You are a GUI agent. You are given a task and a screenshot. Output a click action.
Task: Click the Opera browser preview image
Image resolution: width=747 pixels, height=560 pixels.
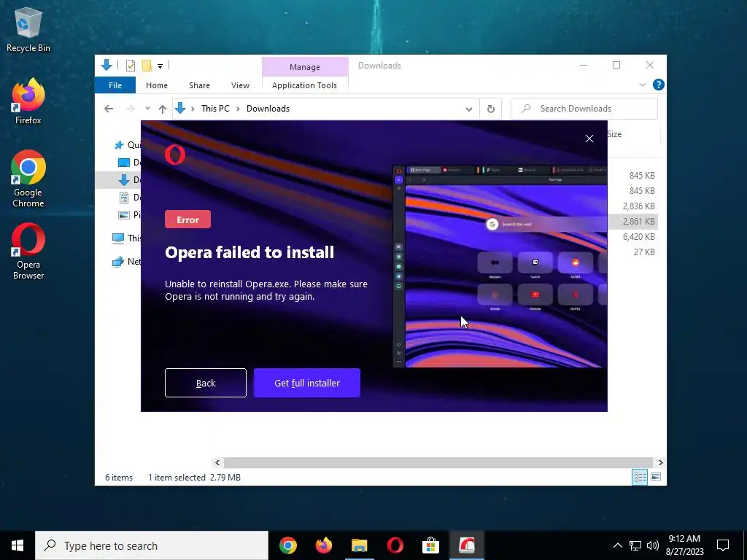coord(500,266)
